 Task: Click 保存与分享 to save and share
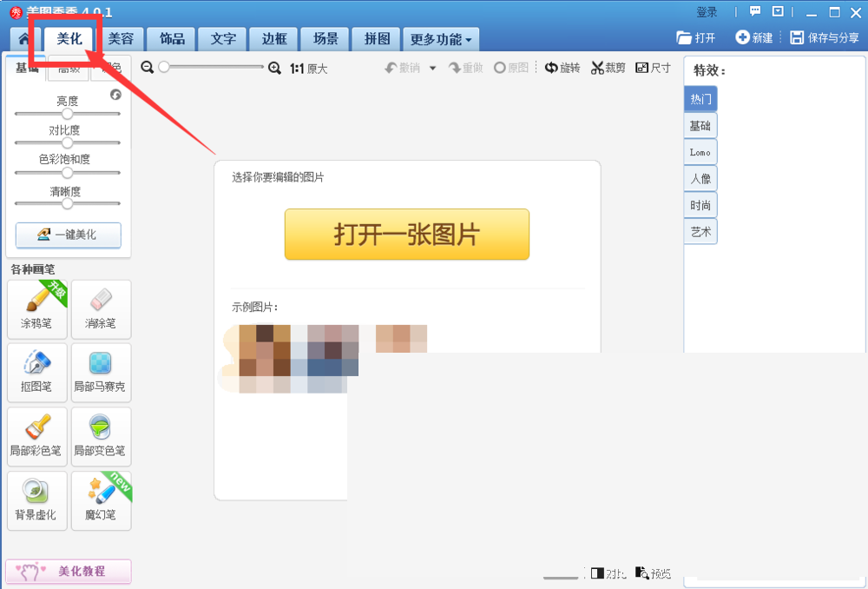click(x=825, y=37)
